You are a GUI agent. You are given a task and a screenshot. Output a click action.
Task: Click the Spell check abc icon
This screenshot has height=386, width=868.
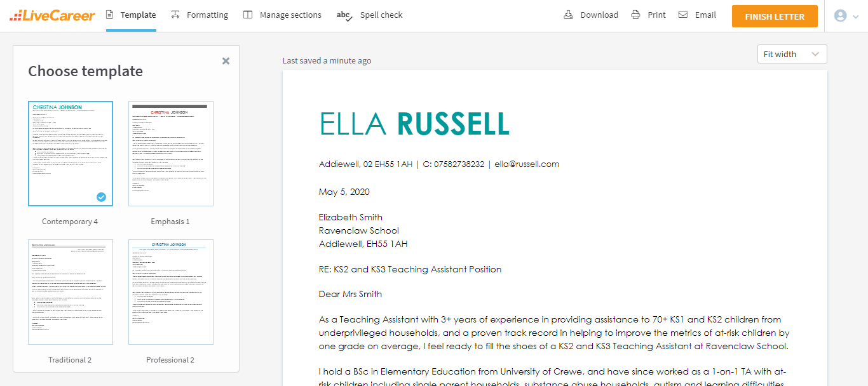coord(344,15)
